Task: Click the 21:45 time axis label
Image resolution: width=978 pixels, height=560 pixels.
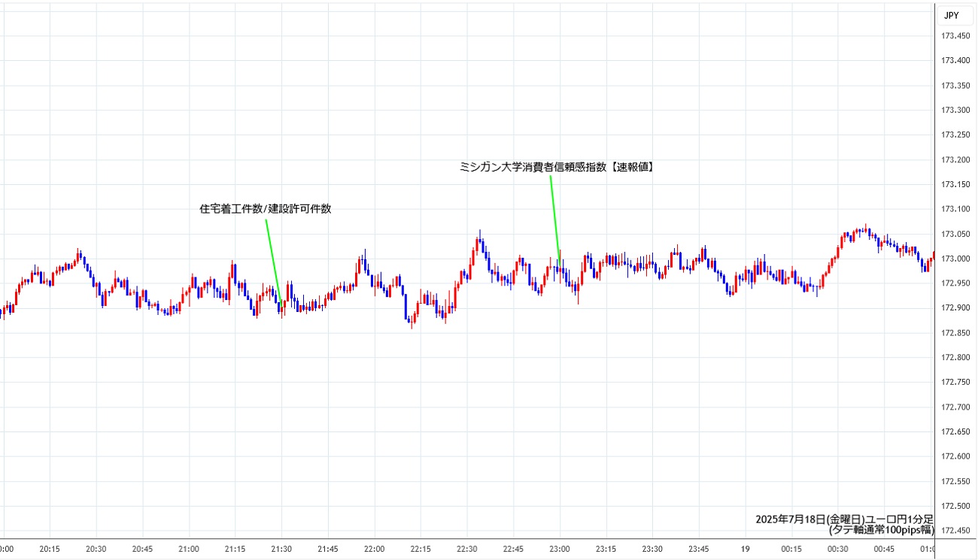Action: pyautogui.click(x=327, y=549)
